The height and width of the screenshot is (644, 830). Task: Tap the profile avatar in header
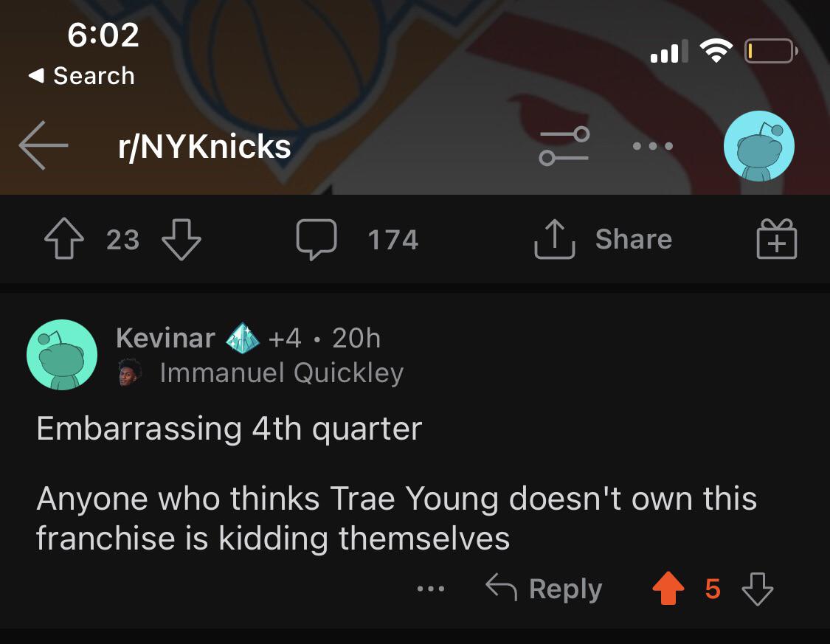[x=759, y=146]
